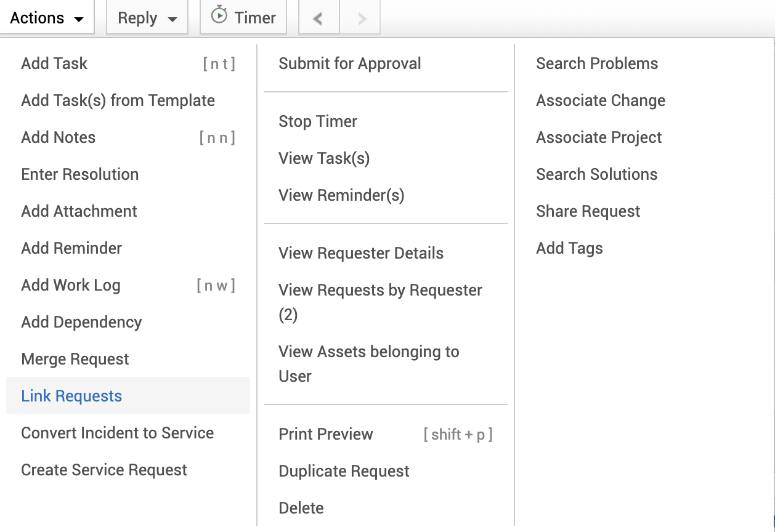Choose Print Preview option
Screen dimensions: 775x532
pyautogui.click(x=325, y=434)
